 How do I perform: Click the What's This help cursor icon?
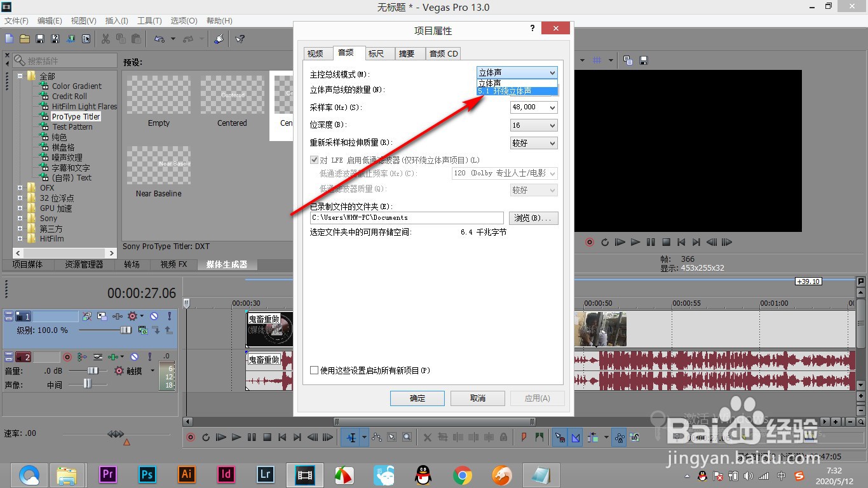[240, 39]
